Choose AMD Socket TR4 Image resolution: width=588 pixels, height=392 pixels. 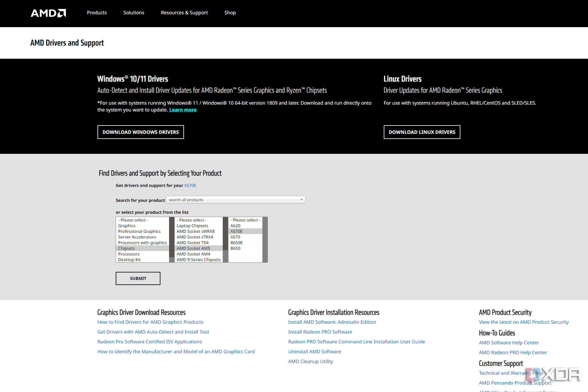(x=199, y=243)
